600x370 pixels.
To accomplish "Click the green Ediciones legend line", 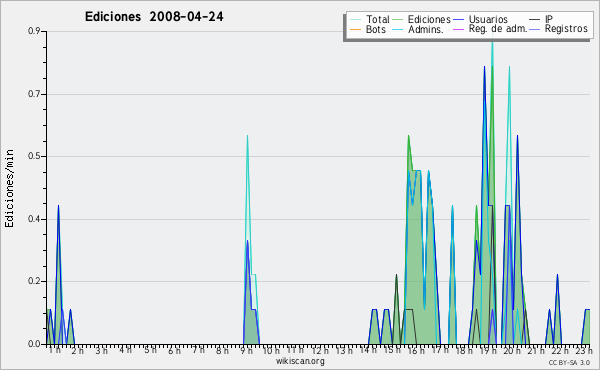I will coord(398,20).
